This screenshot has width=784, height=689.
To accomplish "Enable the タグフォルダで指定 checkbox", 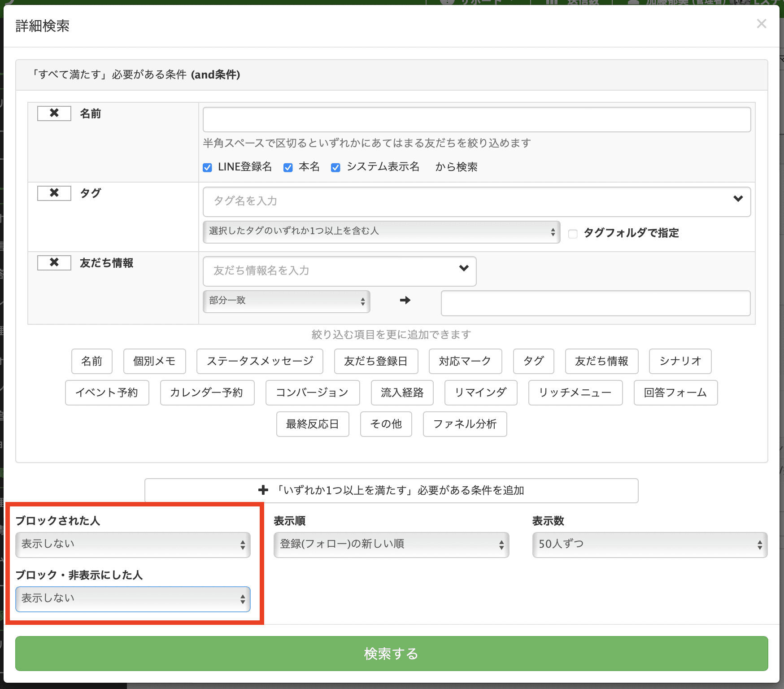I will point(573,234).
